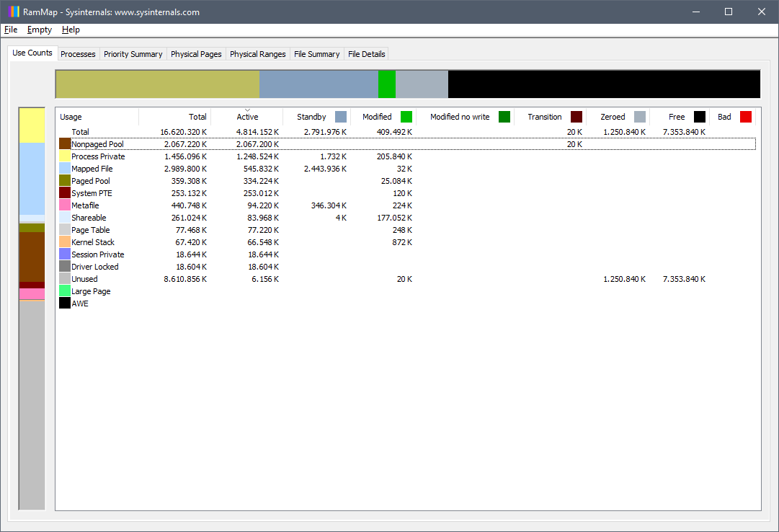Click the Modified no write column header
779x532 pixels.
click(465, 117)
